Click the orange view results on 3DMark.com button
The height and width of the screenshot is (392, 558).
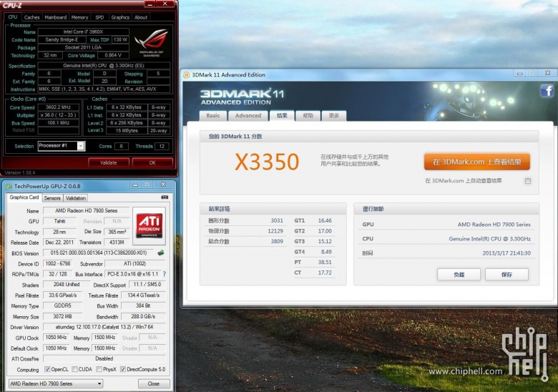pos(477,162)
